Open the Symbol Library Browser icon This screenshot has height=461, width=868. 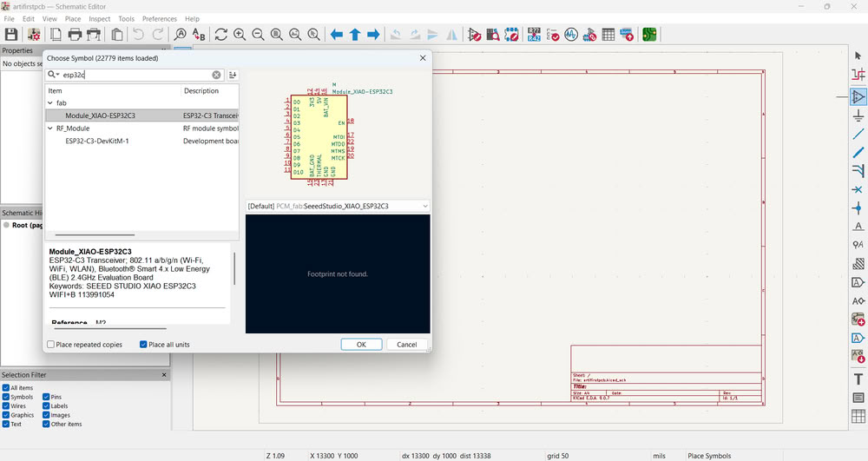tap(493, 35)
